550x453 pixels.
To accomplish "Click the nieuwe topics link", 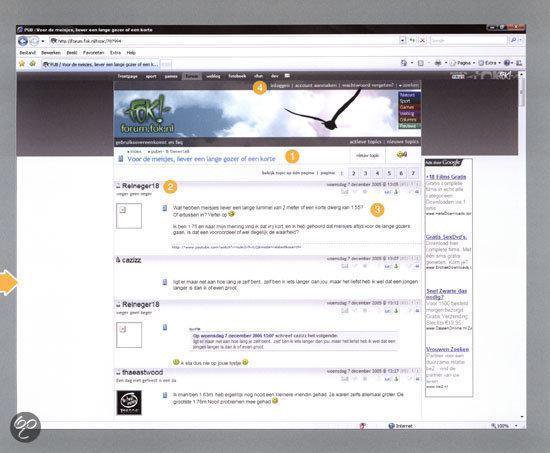I will point(402,142).
